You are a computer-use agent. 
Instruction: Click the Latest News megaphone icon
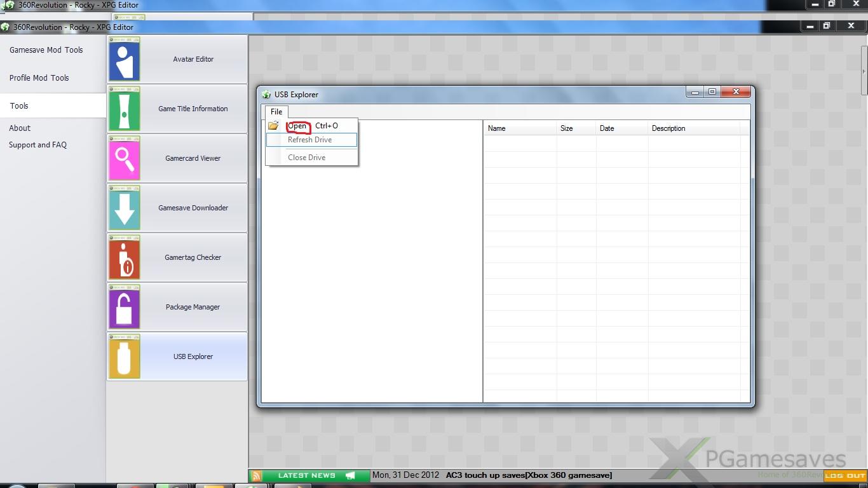pyautogui.click(x=350, y=475)
